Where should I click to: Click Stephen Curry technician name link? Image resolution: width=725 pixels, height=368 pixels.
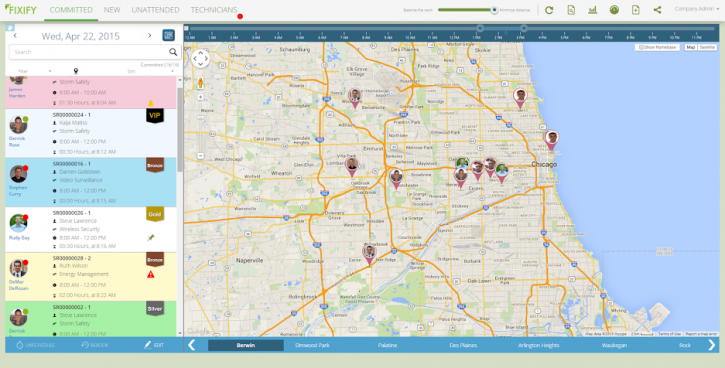[18, 191]
